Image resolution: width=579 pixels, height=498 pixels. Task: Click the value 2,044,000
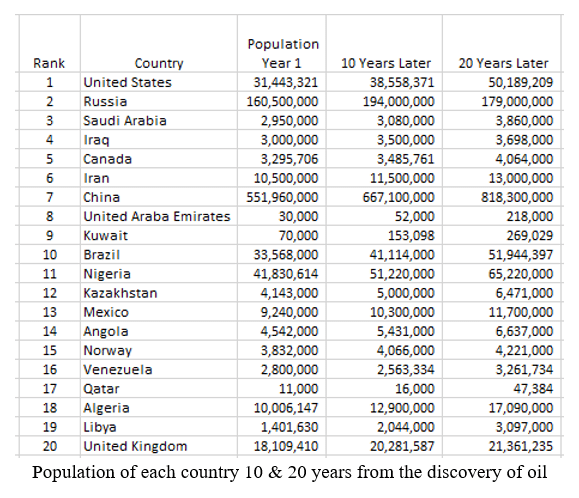[406, 427]
